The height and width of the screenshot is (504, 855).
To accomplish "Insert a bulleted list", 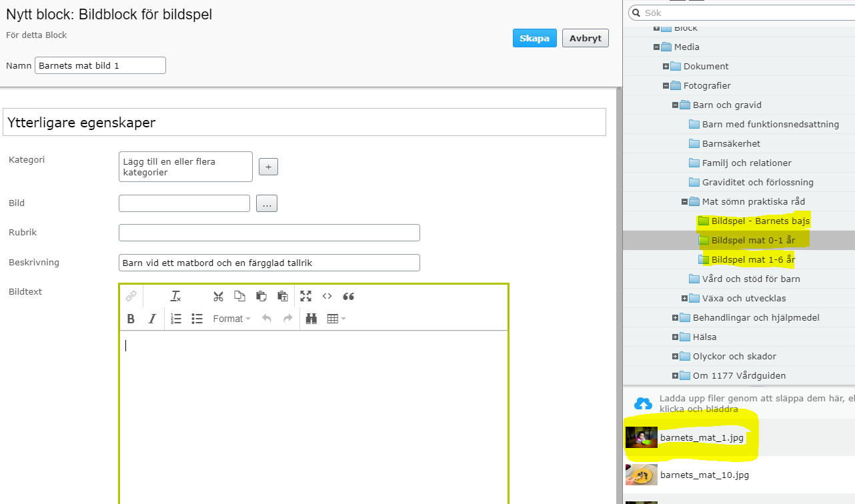I will click(x=197, y=319).
